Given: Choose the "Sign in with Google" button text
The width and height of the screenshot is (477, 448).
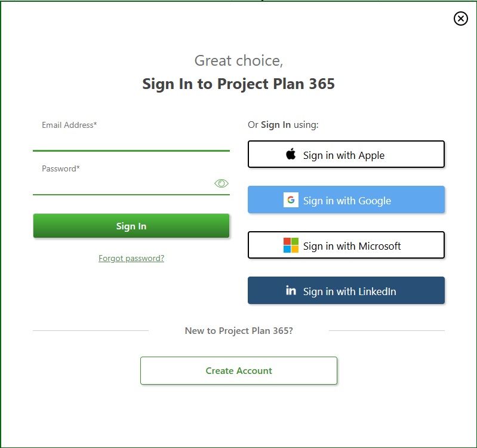Looking at the screenshot, I should click(347, 201).
